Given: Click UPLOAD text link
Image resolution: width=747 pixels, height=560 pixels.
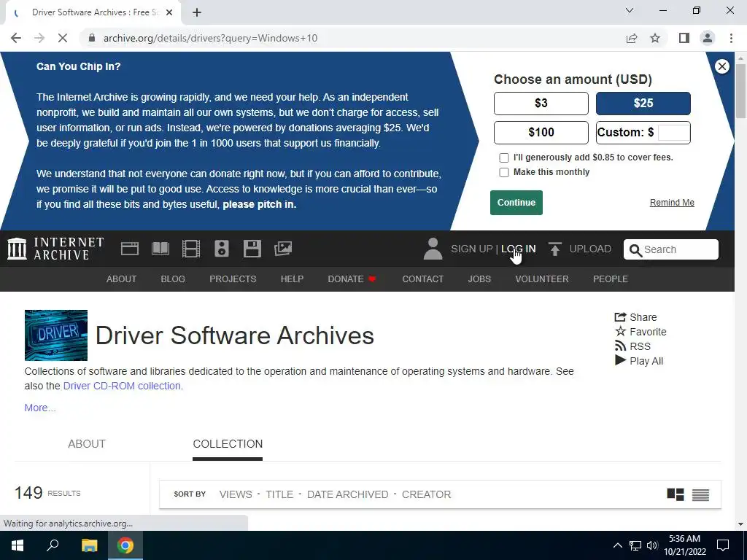Looking at the screenshot, I should click(x=589, y=249).
